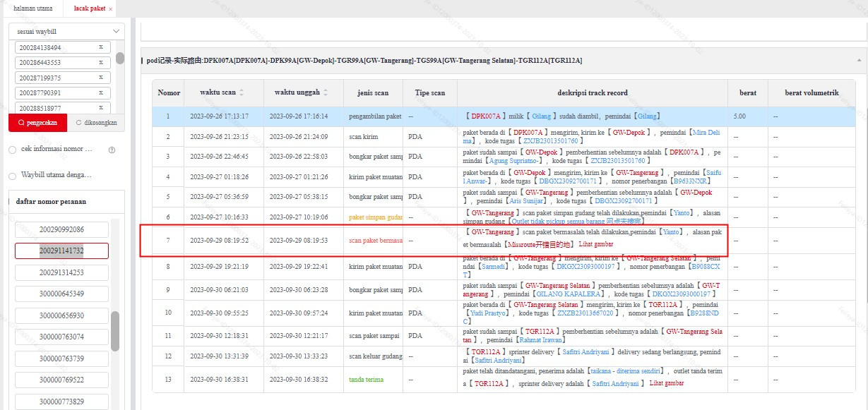Select the Waybill utama denga… radio option
The width and height of the screenshot is (868, 410).
click(12, 175)
